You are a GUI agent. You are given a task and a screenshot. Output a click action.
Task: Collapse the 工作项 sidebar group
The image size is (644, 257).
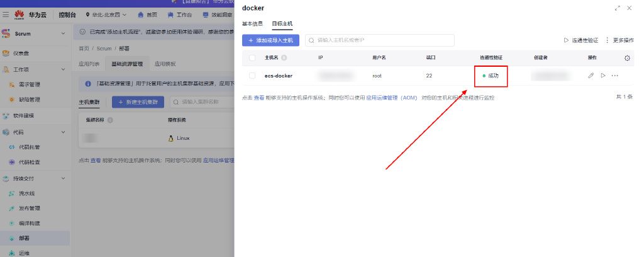(64, 69)
